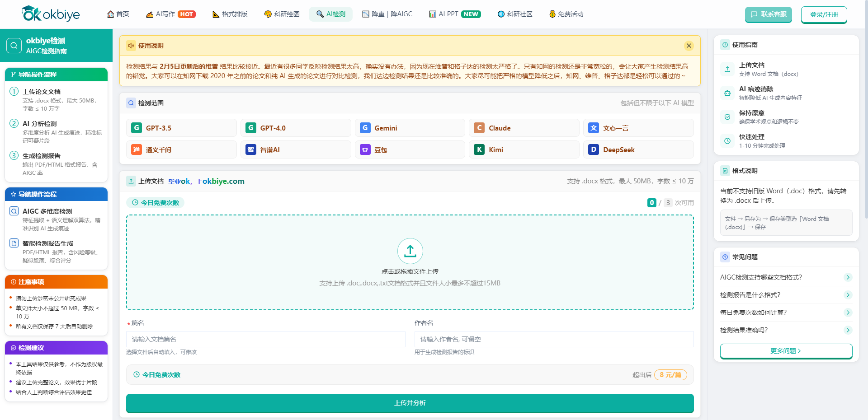The image size is (868, 420).
Task: Select the Gemini model card
Action: 410,128
